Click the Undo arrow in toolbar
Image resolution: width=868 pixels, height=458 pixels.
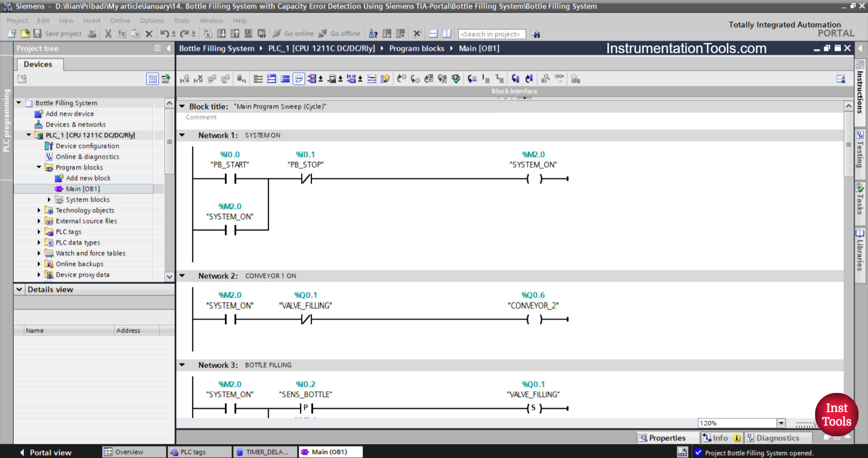pyautogui.click(x=165, y=33)
